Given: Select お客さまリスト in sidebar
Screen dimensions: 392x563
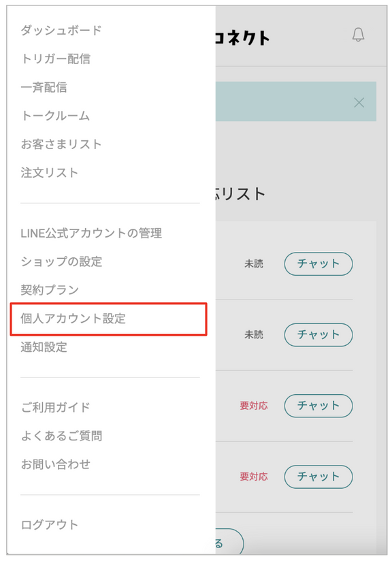Looking at the screenshot, I should [61, 144].
